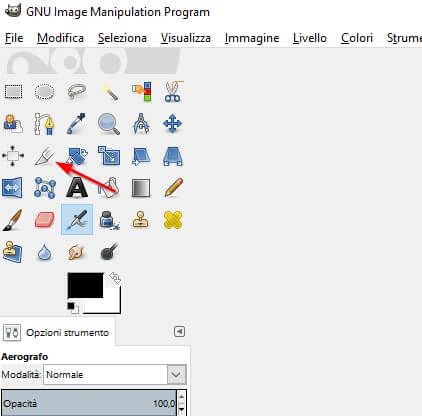Viewport: 422px width, 416px height.
Task: Increase Opacità with the up arrow
Action: [181, 397]
